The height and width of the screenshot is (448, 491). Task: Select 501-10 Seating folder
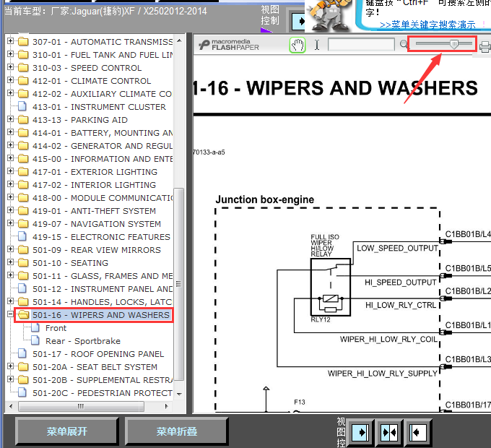tap(71, 263)
